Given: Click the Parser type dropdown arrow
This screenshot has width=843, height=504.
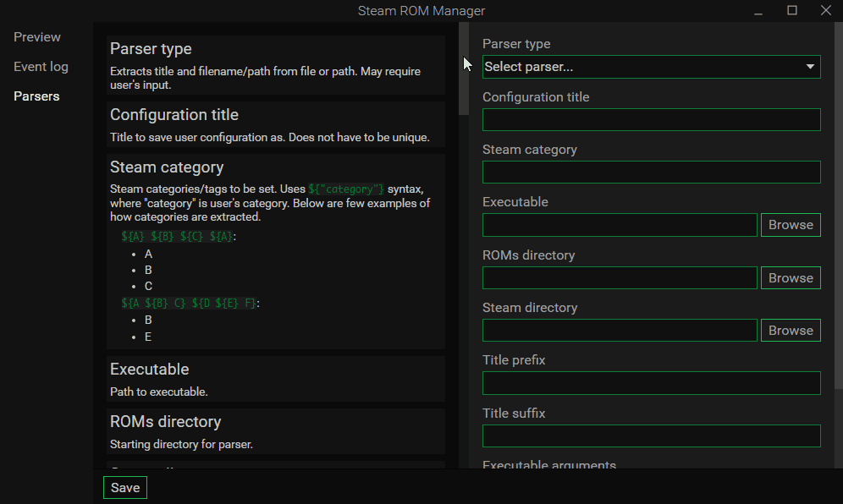Looking at the screenshot, I should [810, 67].
